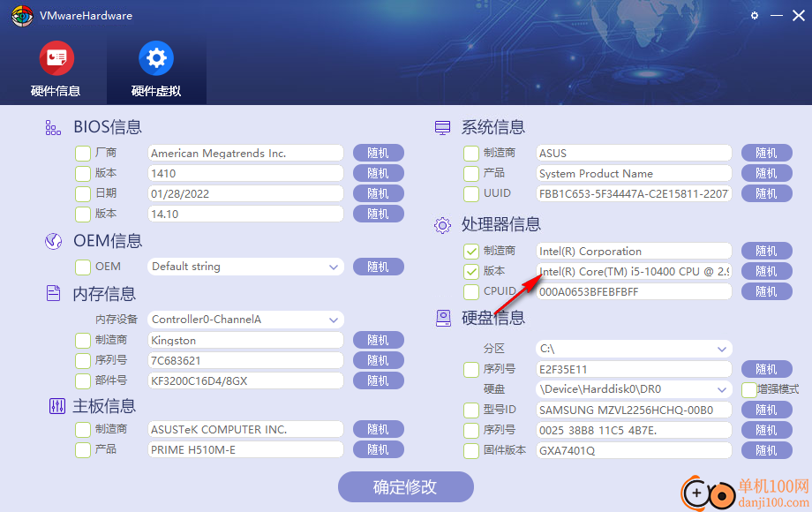Image resolution: width=812 pixels, height=512 pixels.
Task: Check the disk 固件版本 checkbox
Action: 471,450
